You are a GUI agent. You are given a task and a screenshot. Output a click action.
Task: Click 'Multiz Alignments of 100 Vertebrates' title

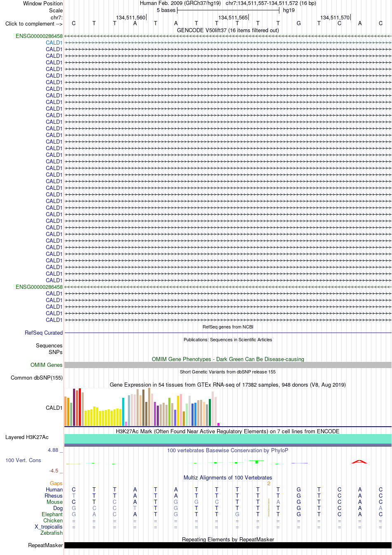coord(228,477)
